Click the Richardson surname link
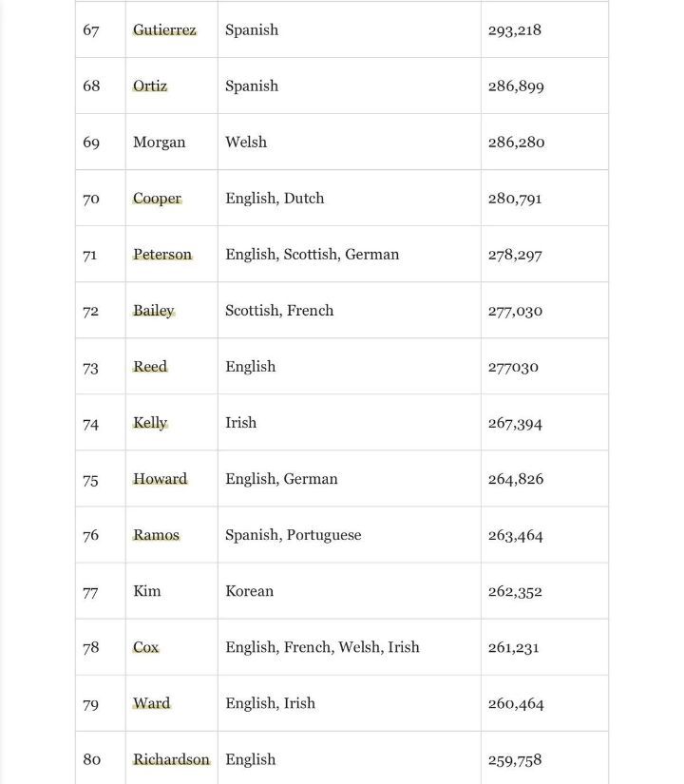 tap(171, 759)
